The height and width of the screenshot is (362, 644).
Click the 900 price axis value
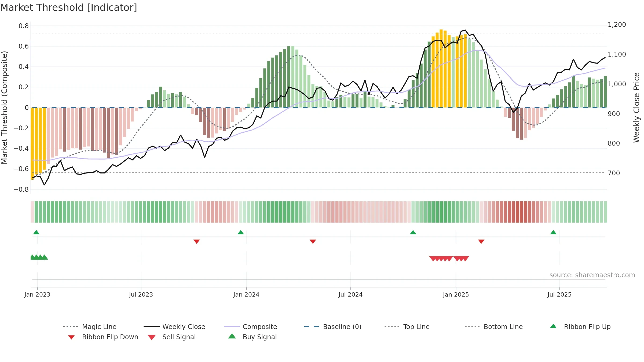(614, 114)
